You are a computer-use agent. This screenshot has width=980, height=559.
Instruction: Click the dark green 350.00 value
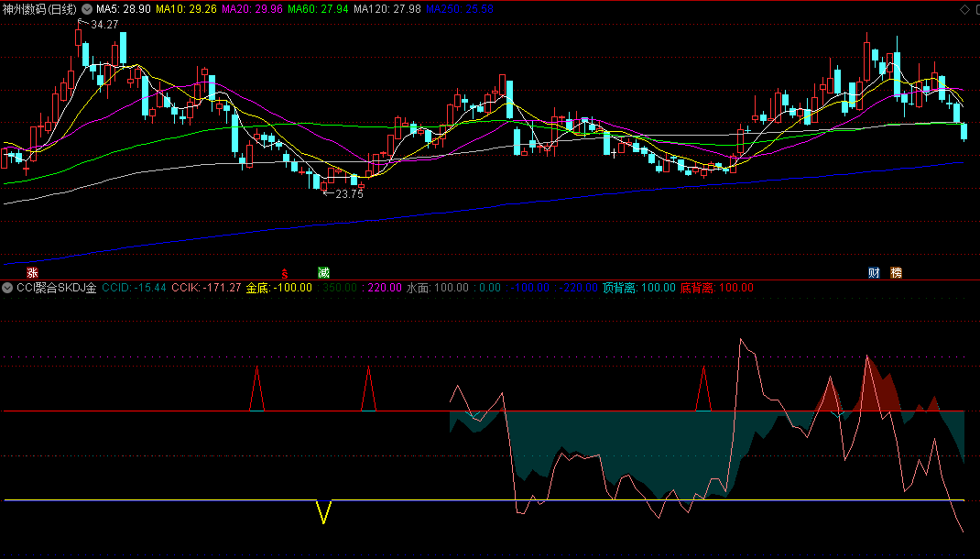[x=340, y=288]
